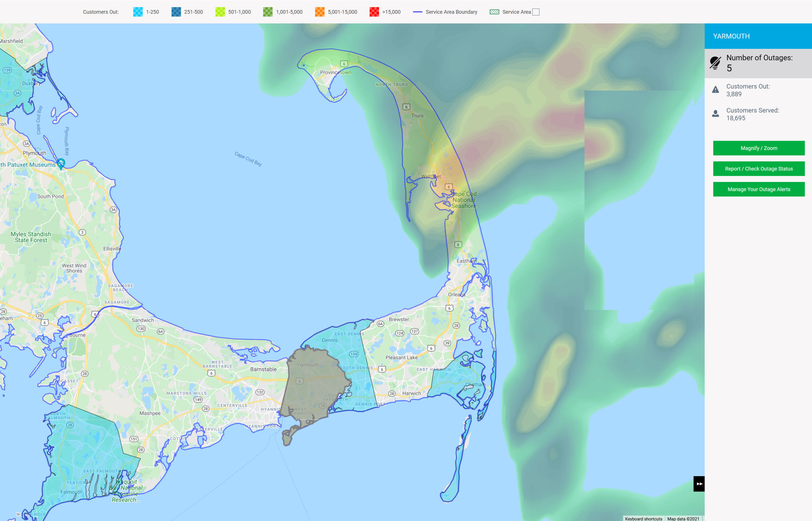This screenshot has height=521, width=812.
Task: Click the Bourne map label
Action: pos(77,335)
